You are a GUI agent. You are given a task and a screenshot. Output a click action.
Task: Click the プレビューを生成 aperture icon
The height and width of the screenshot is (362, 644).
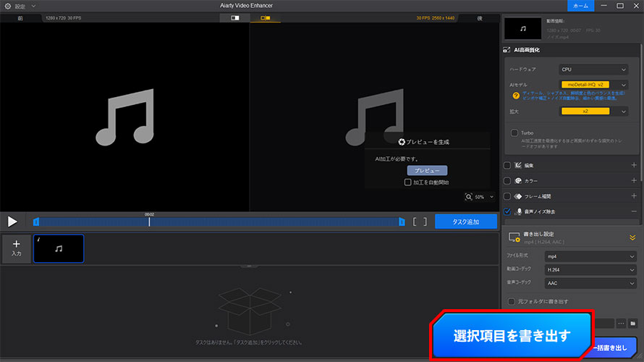pyautogui.click(x=402, y=142)
